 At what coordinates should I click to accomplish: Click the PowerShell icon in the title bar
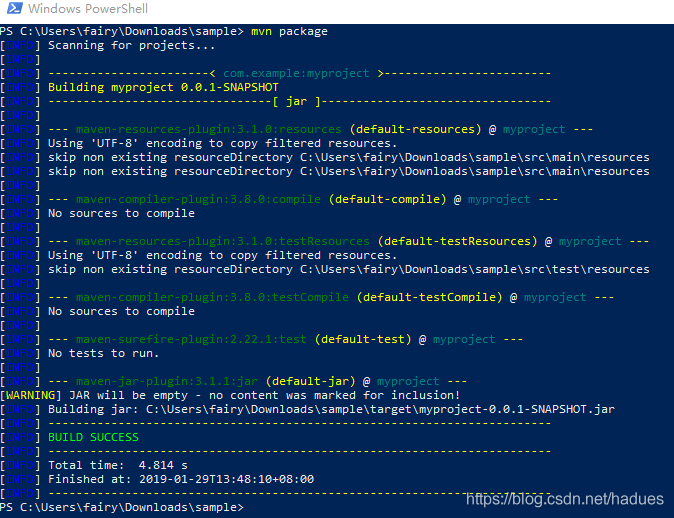click(10, 10)
